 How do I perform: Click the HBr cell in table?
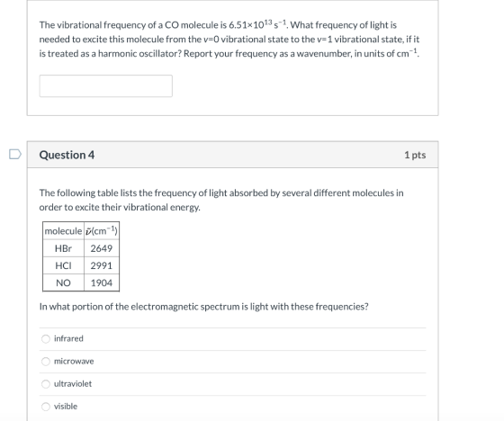pos(63,248)
